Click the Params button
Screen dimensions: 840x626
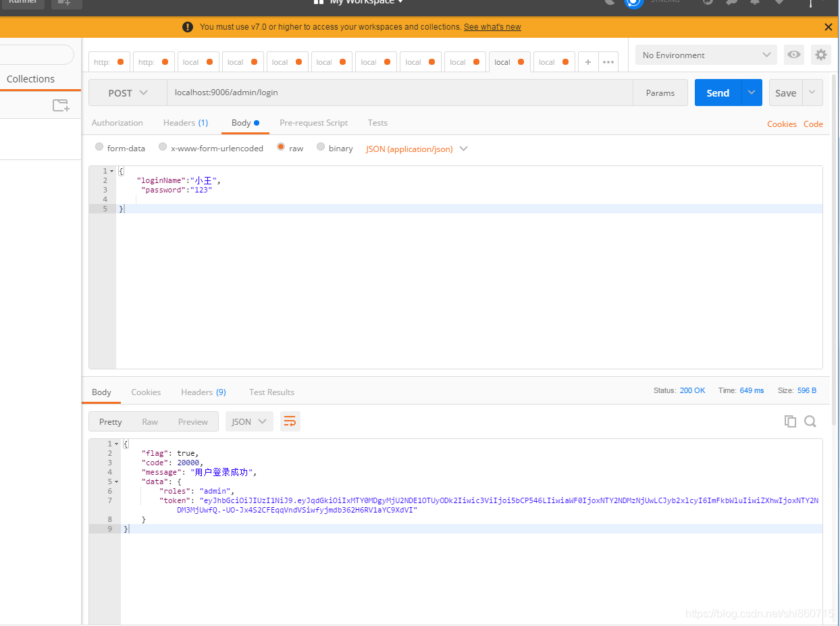pos(660,93)
